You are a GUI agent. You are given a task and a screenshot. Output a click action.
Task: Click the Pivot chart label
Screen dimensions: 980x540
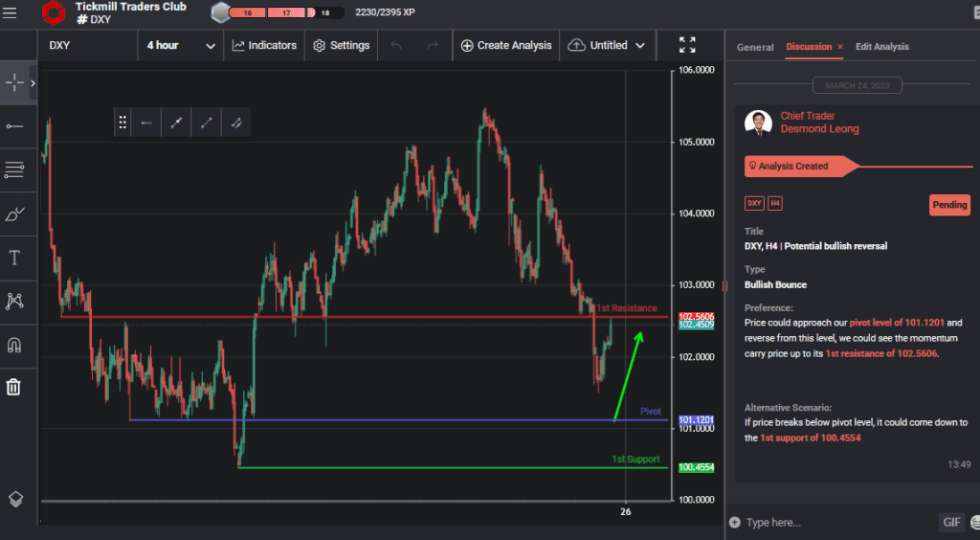coord(651,412)
